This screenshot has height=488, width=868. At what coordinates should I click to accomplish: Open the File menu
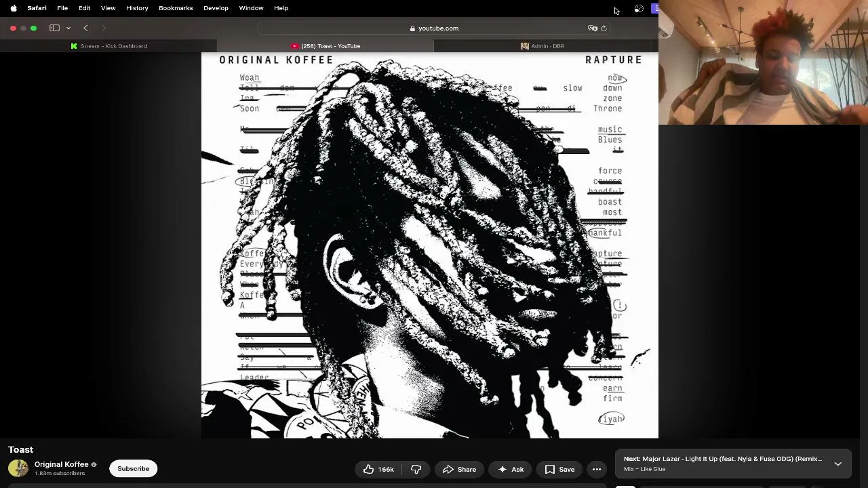[62, 8]
